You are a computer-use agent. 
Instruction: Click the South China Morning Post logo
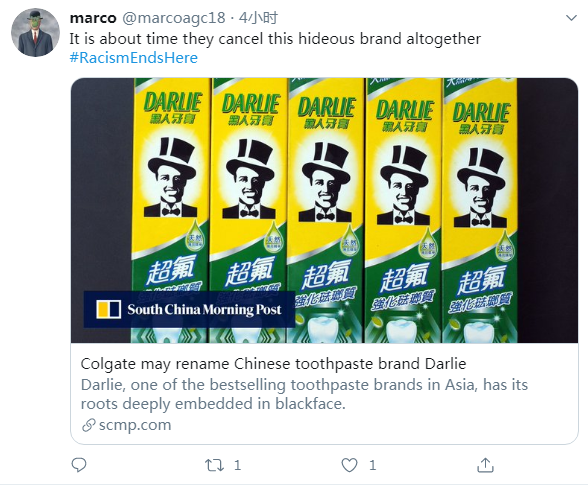108,309
